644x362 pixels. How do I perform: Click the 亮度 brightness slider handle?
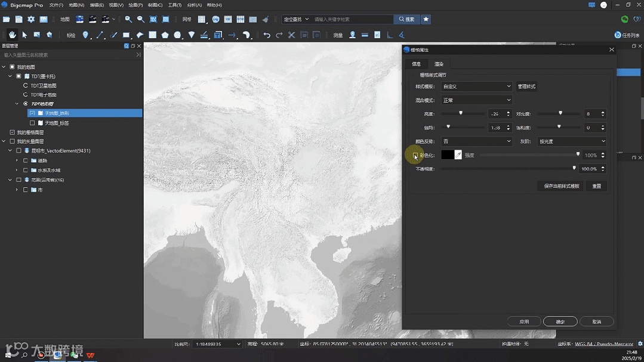point(461,113)
